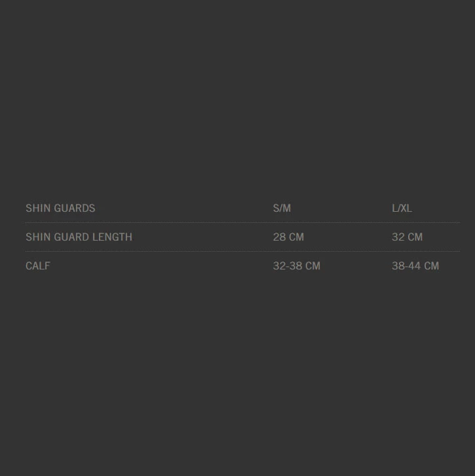Click the 28 CM length value

click(x=288, y=237)
